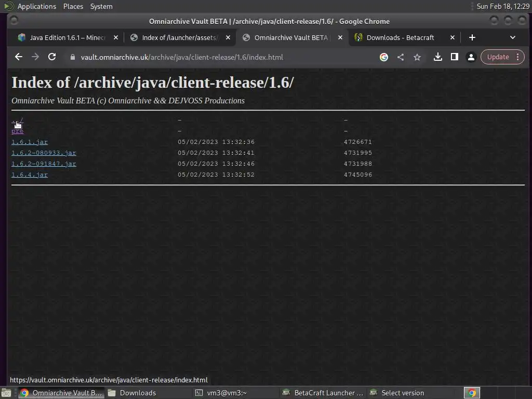Screen dimensions: 532x399
Task: Click the address bar URL
Action: click(182, 57)
